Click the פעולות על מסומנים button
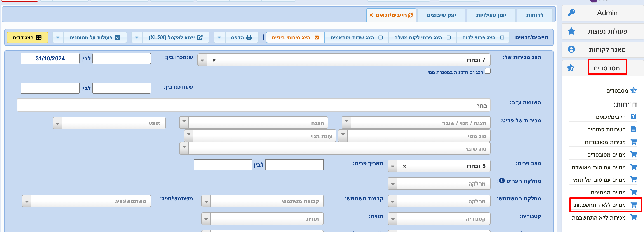Image resolution: width=644 pixels, height=232 pixels. click(x=95, y=37)
